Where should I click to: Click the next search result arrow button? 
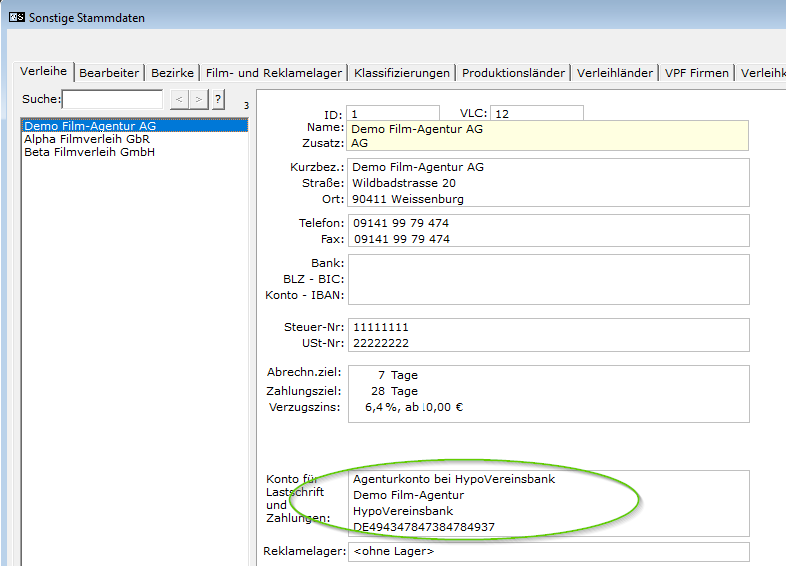tap(198, 99)
